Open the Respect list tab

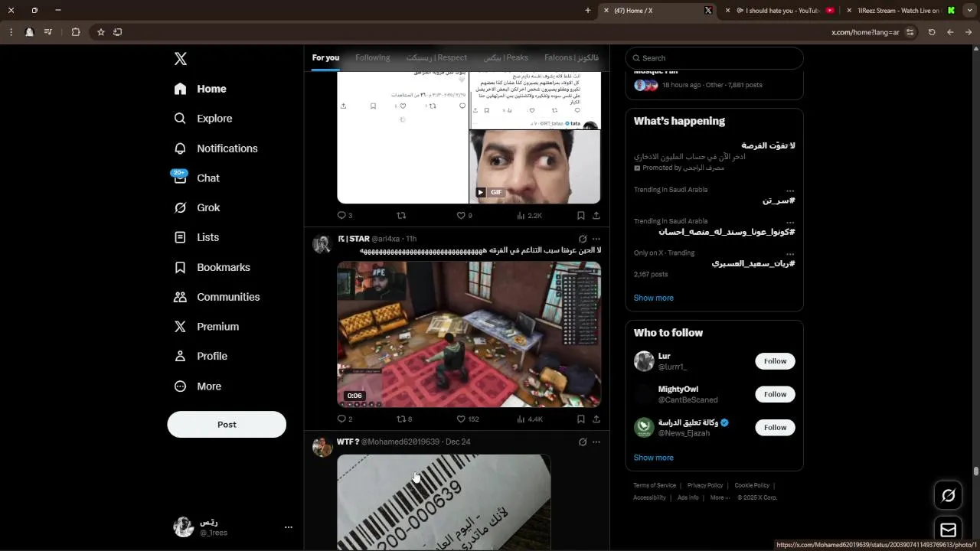[436, 58]
